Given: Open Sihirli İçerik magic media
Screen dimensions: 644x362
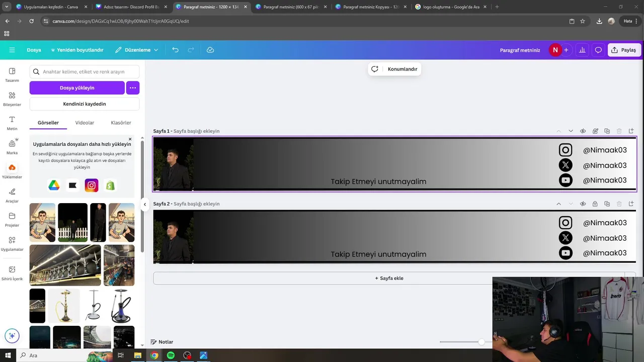Looking at the screenshot, I should 12,273.
